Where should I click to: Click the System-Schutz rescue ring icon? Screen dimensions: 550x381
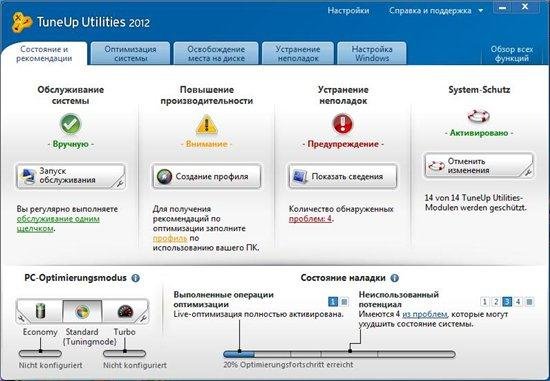click(x=479, y=116)
